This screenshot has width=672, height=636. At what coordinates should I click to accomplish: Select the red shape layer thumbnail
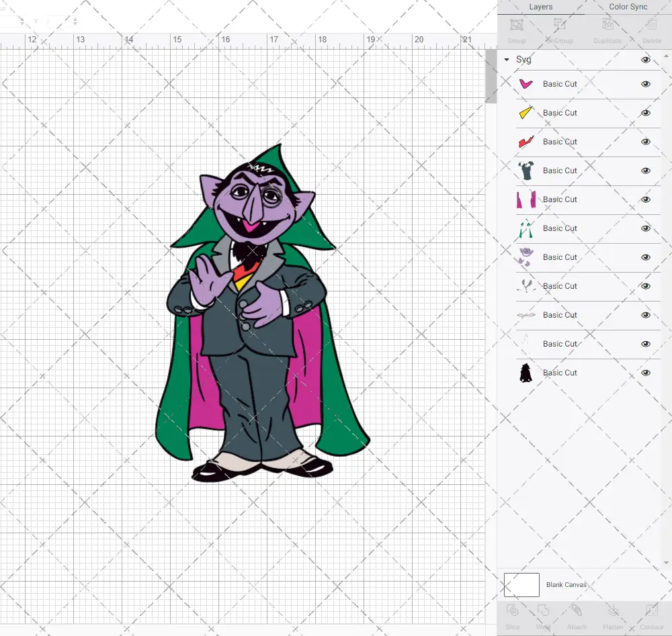[x=526, y=142]
